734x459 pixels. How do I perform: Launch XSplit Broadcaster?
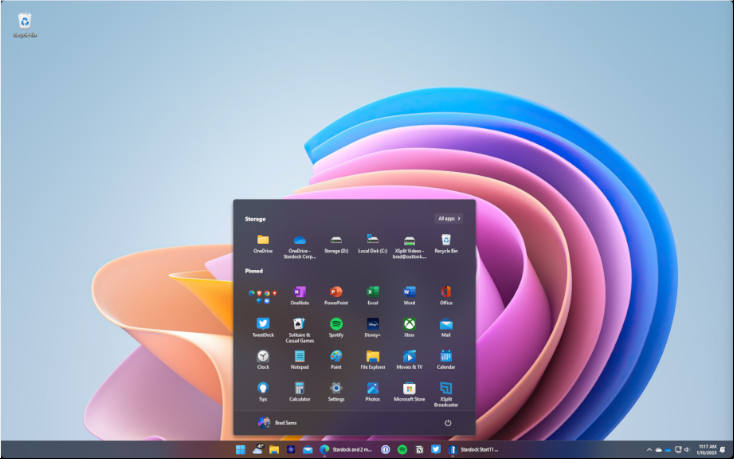(446, 394)
